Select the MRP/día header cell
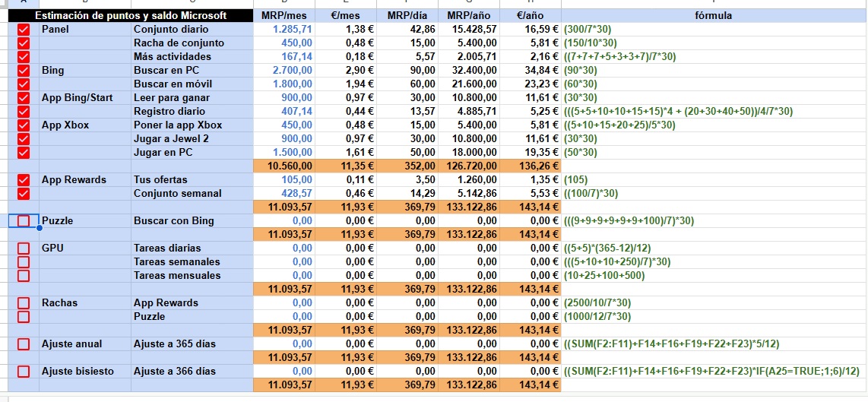 pos(407,16)
